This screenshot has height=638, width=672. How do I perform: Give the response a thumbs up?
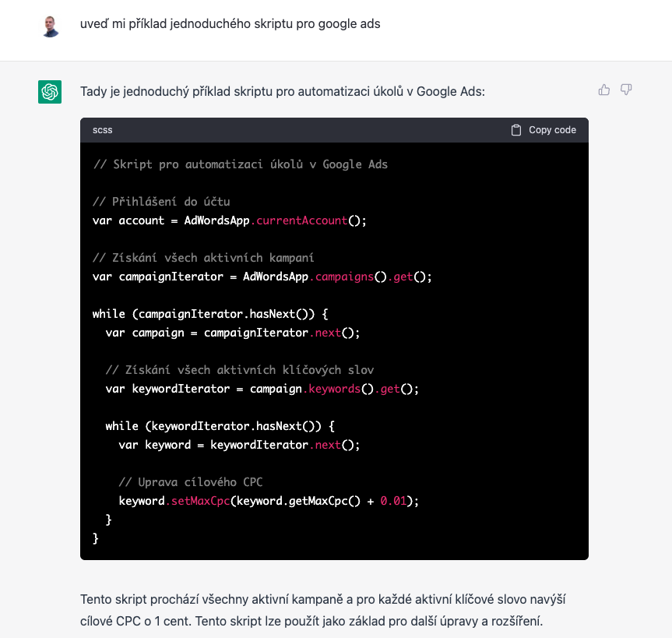coord(603,90)
